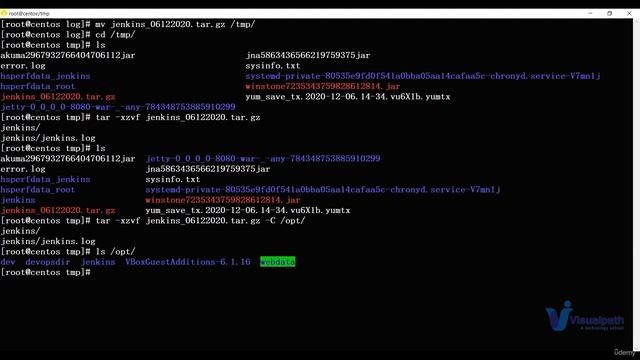
Task: Click red 'winstone' jar in first ls output
Action: tap(322, 87)
